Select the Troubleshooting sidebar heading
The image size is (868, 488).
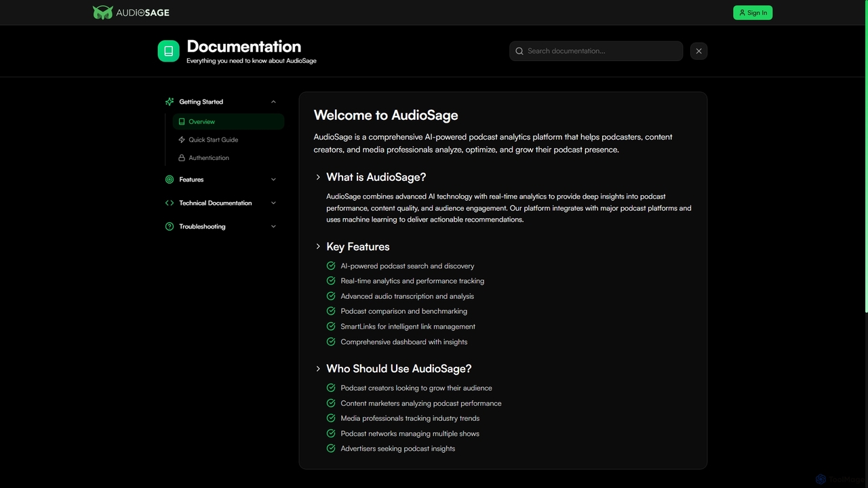click(202, 226)
